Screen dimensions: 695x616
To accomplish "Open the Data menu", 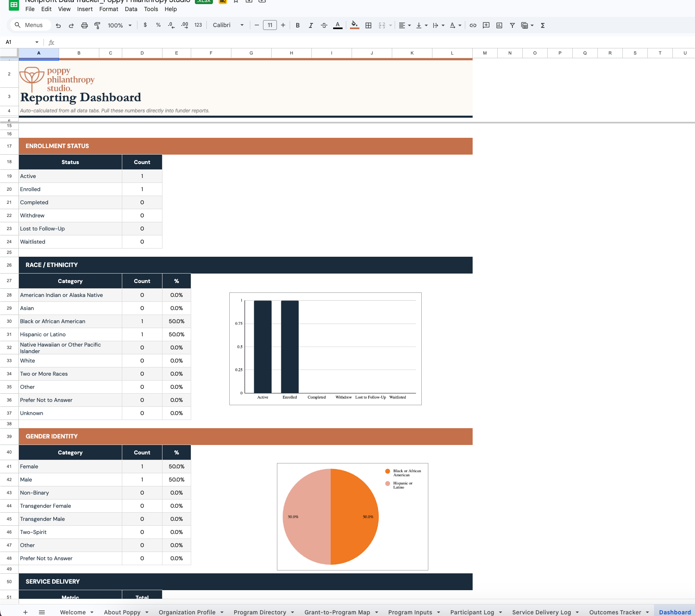I will (x=131, y=9).
